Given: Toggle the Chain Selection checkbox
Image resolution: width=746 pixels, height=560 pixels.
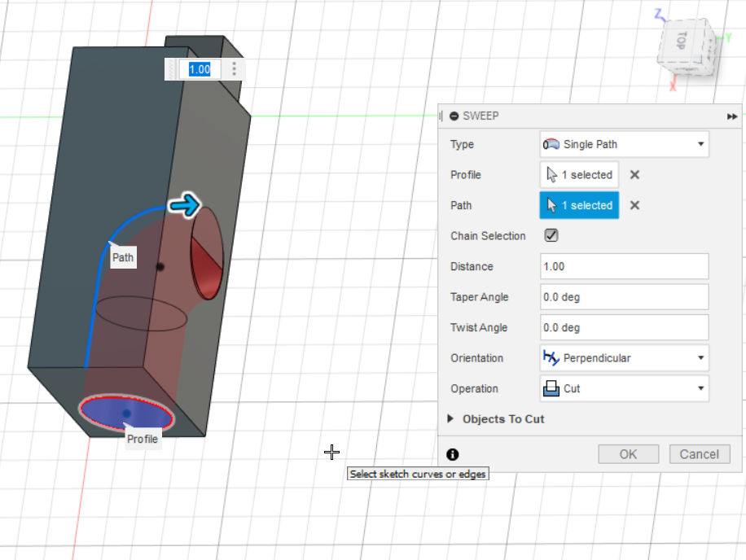Looking at the screenshot, I should coord(551,236).
